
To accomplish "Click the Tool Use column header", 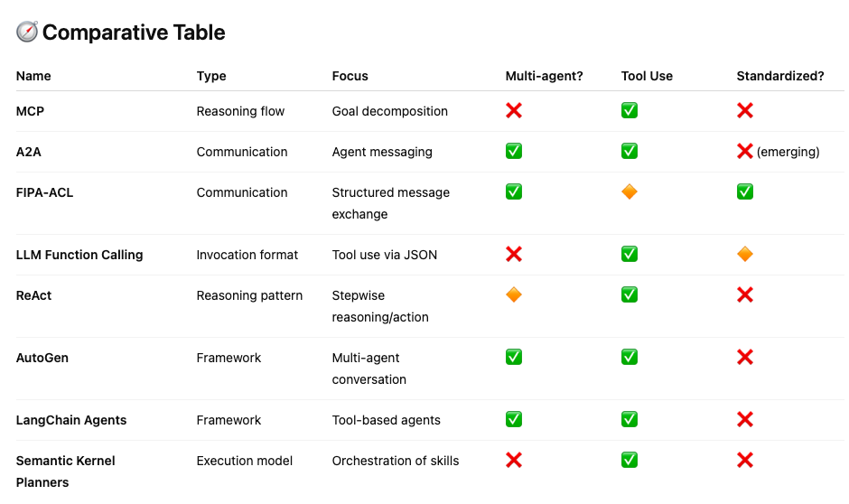I will click(x=647, y=76).
